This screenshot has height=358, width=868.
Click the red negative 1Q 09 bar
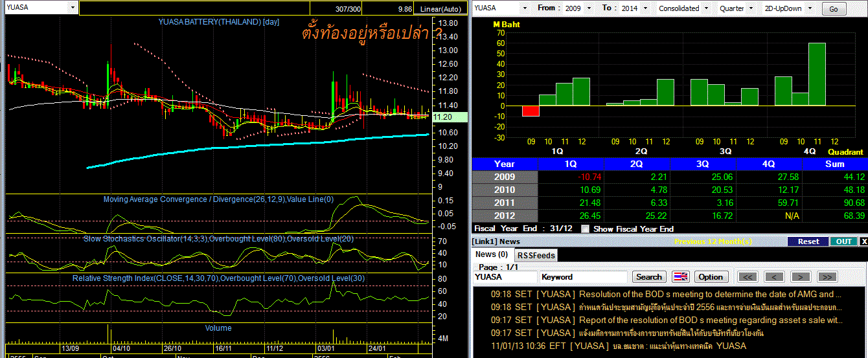[531, 111]
